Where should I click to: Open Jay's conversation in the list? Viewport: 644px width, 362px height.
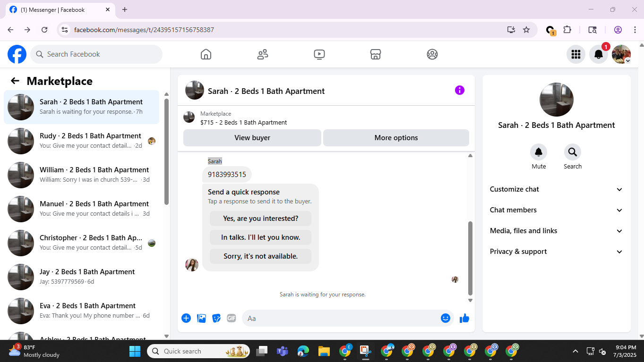pos(81,277)
